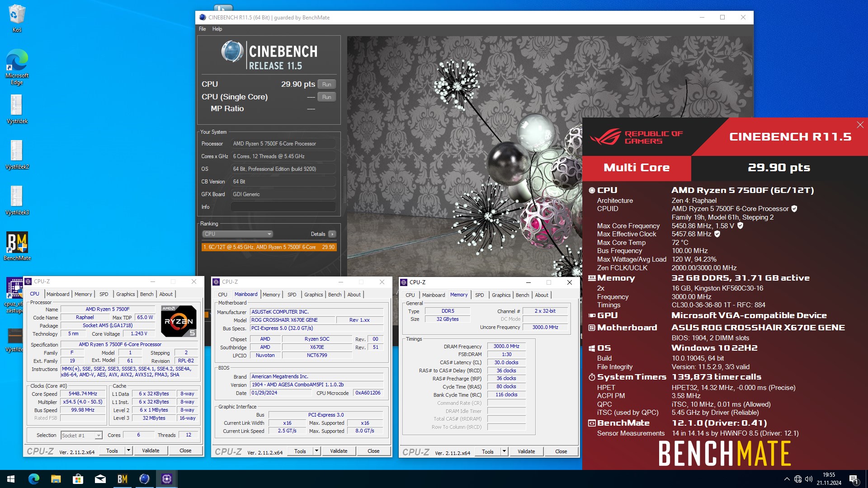
Task: Open the File menu in Cinebench
Action: click(x=202, y=29)
